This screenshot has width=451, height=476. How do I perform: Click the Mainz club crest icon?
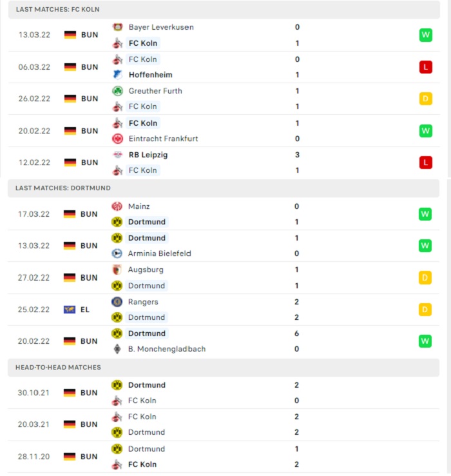117,206
